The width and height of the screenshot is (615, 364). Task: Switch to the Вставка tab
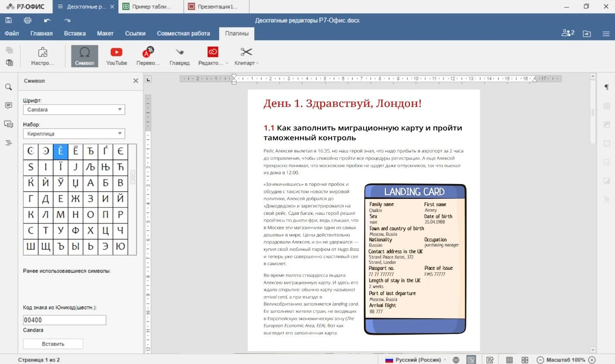tap(75, 33)
